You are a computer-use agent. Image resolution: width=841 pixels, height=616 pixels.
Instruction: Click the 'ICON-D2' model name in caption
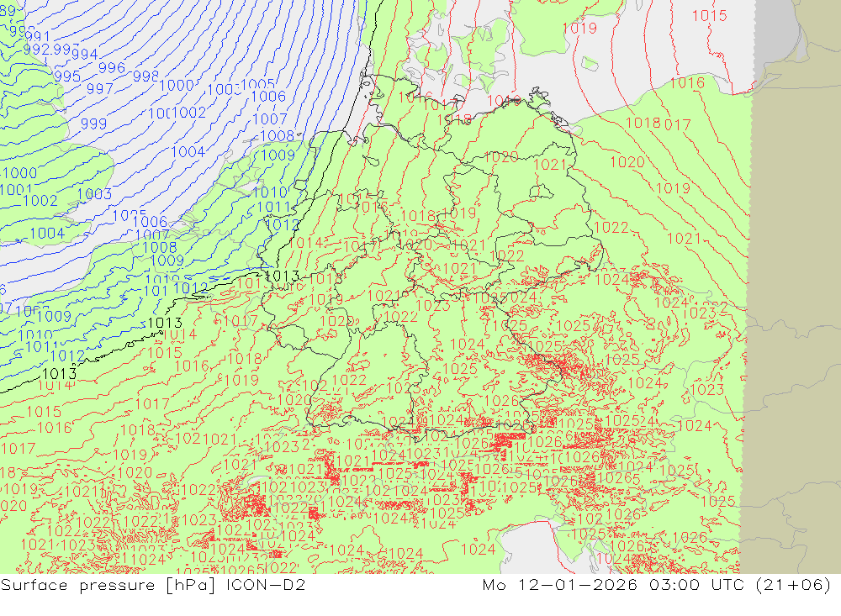[x=266, y=584]
